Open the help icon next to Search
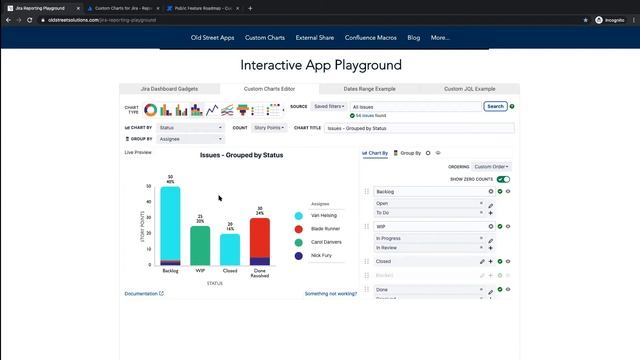The height and width of the screenshot is (360, 640). pyautogui.click(x=512, y=106)
